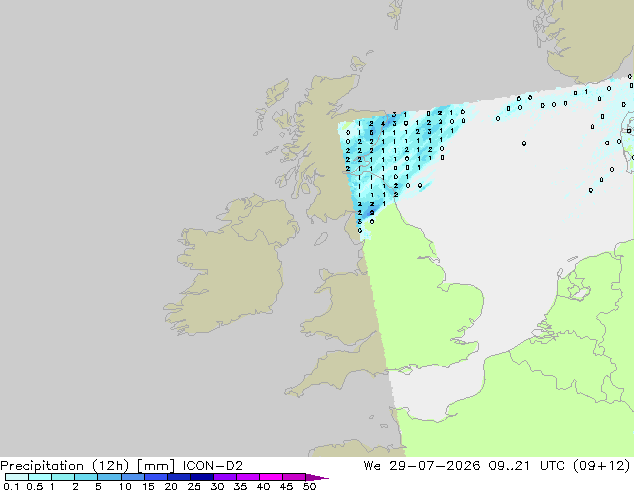Click the '09..21 UTC' time range text
The height and width of the screenshot is (490, 634).
click(x=526, y=466)
